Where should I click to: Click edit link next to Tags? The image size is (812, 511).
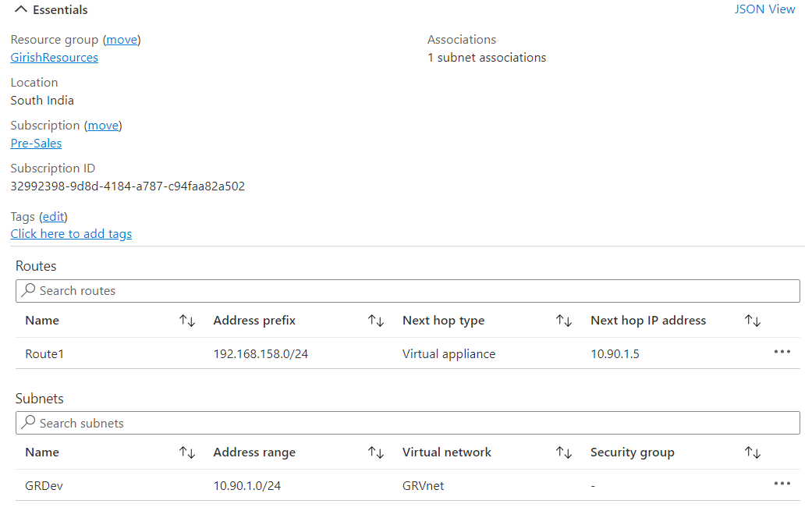(x=53, y=217)
